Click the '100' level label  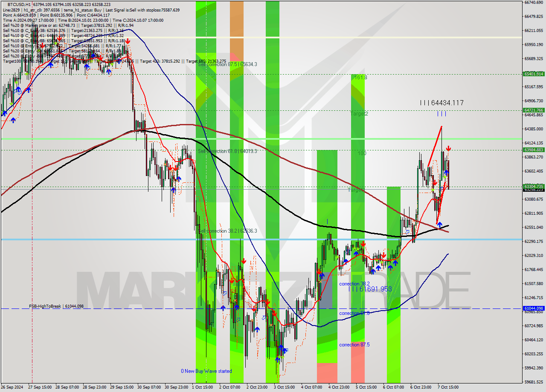pyautogui.click(x=362, y=153)
